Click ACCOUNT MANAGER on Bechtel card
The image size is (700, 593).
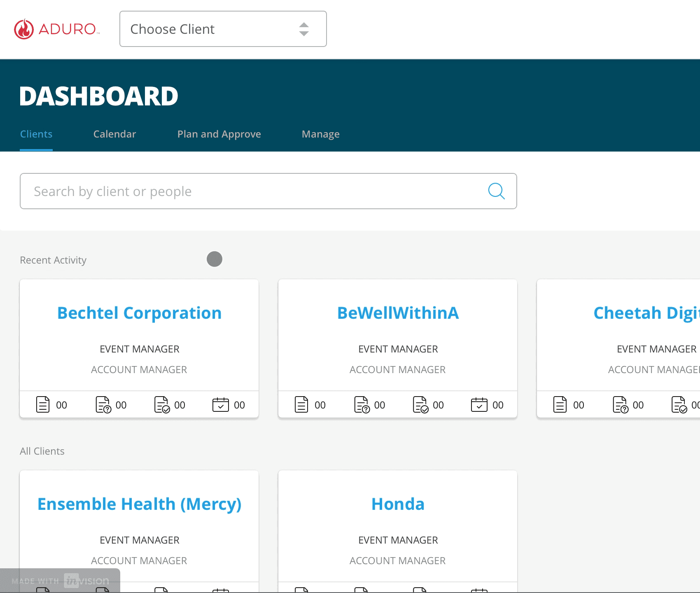(139, 370)
